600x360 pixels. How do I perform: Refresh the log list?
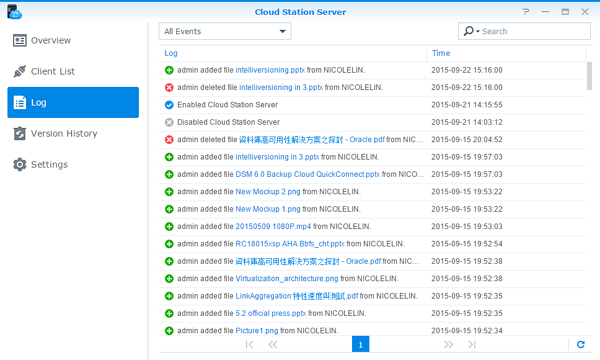tap(580, 344)
